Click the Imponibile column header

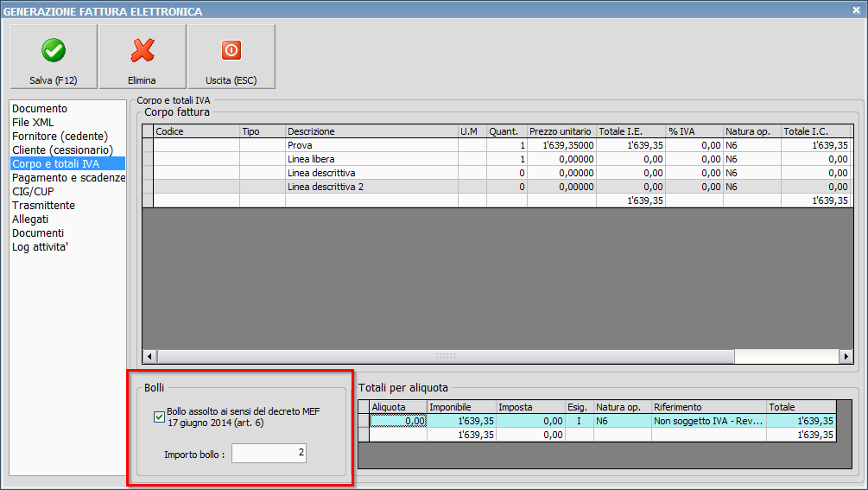coord(461,407)
